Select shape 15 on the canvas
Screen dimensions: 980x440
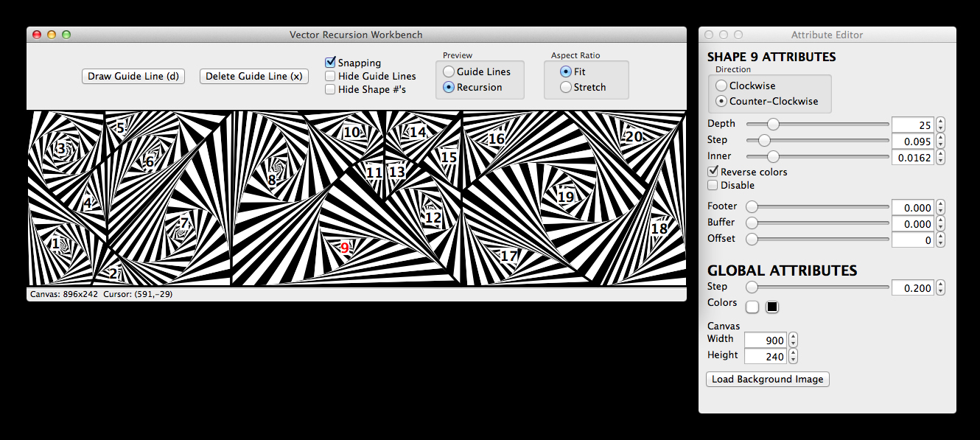(449, 157)
